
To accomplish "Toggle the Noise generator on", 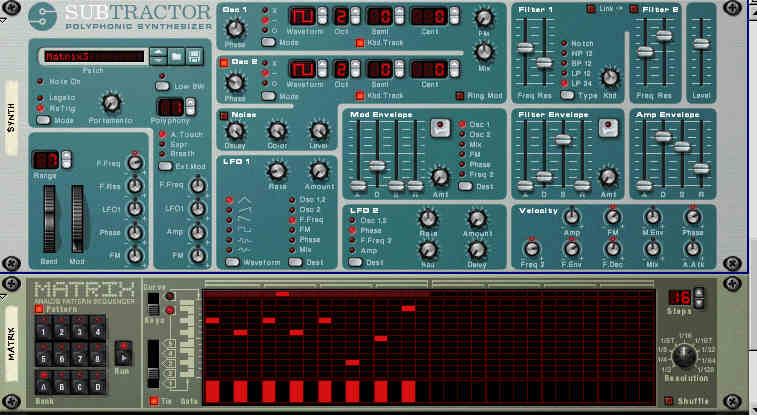I will coord(224,115).
